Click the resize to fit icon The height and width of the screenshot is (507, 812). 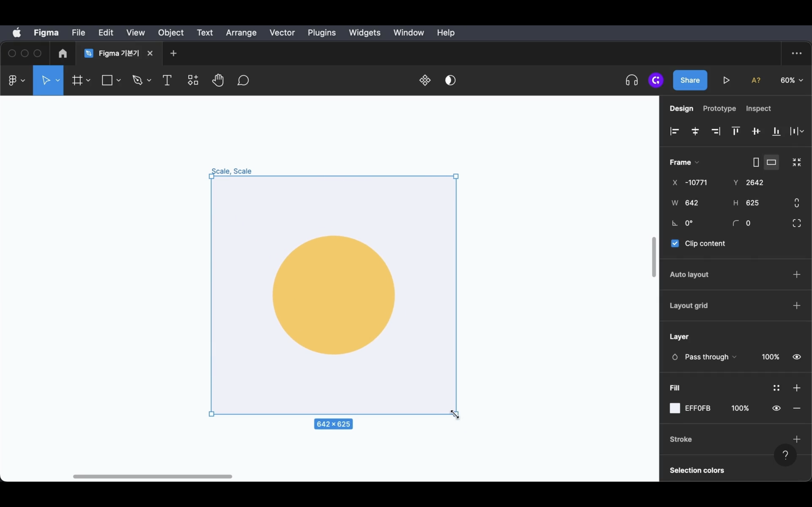point(796,162)
